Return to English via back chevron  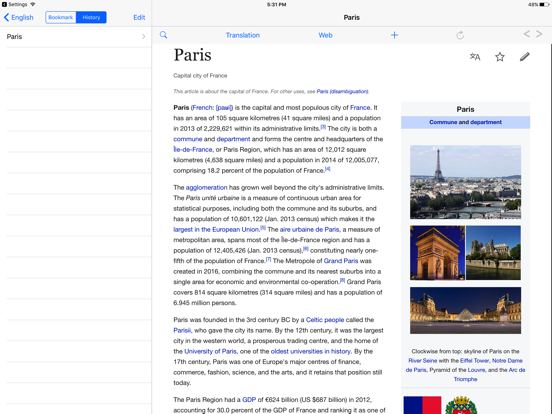(18, 17)
